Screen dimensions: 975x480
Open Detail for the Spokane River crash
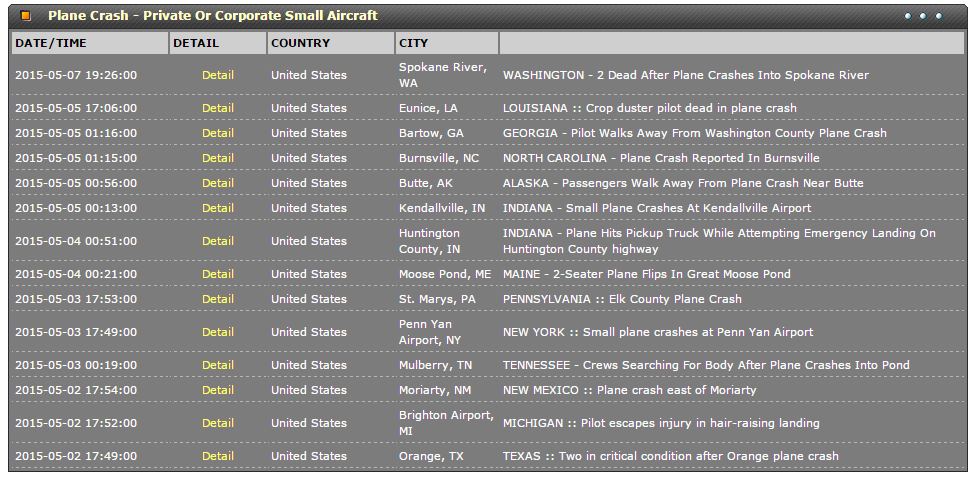point(218,75)
